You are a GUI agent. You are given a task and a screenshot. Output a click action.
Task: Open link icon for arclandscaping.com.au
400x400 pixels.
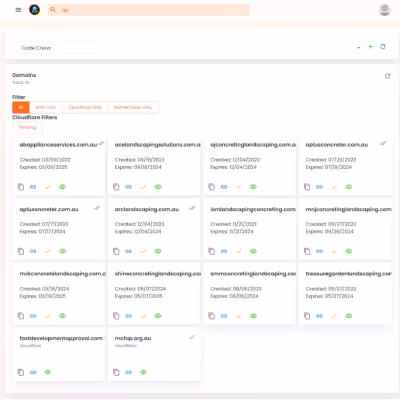click(x=128, y=251)
